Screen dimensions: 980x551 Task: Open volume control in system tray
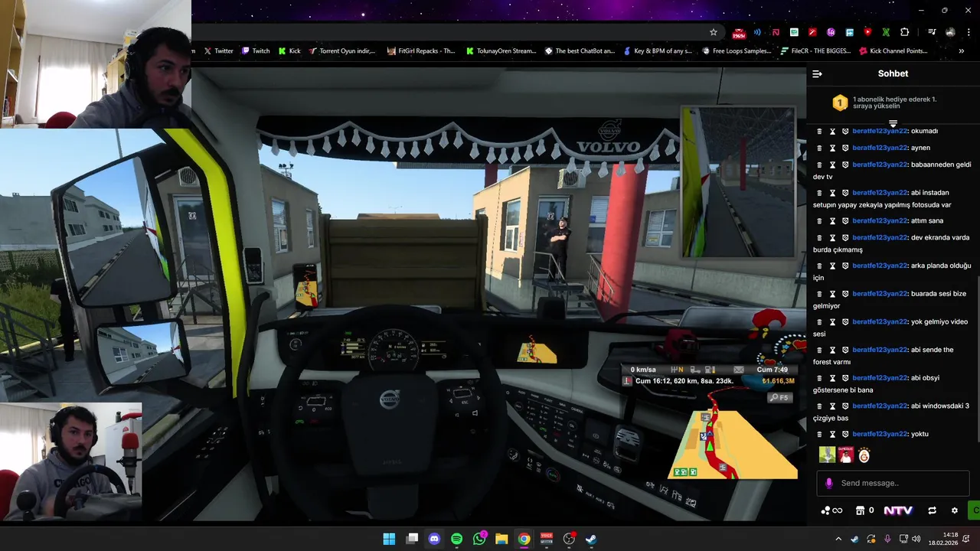tap(916, 539)
